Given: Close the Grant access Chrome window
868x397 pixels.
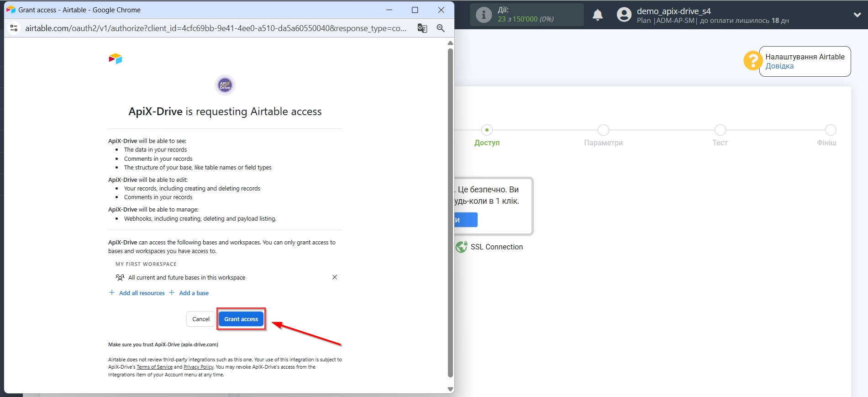Looking at the screenshot, I should [441, 10].
